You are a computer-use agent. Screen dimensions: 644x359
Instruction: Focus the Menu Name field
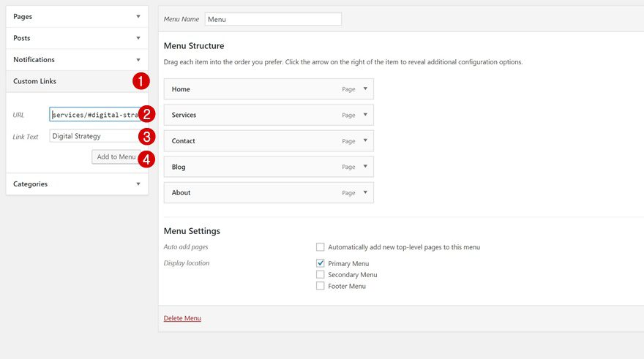pyautogui.click(x=273, y=19)
